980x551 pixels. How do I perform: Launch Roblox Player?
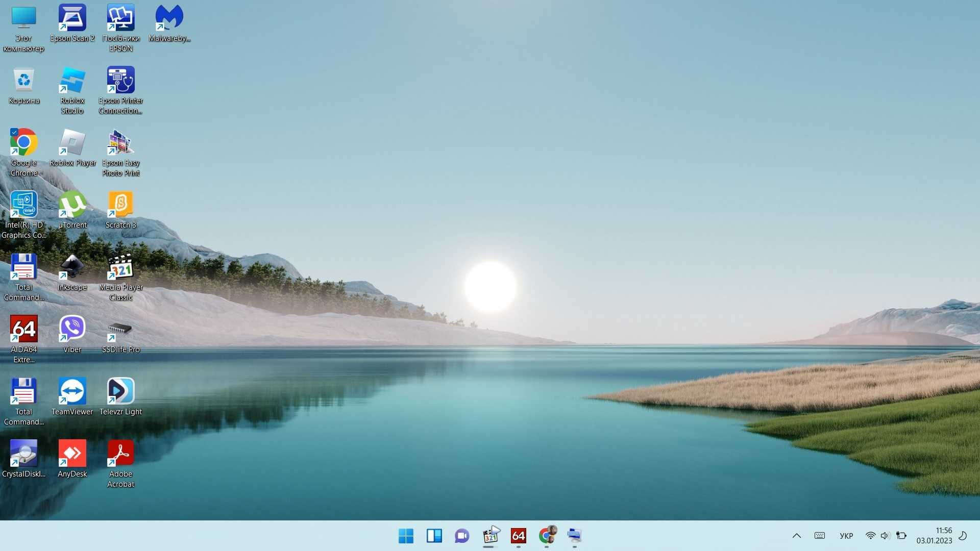(x=72, y=143)
